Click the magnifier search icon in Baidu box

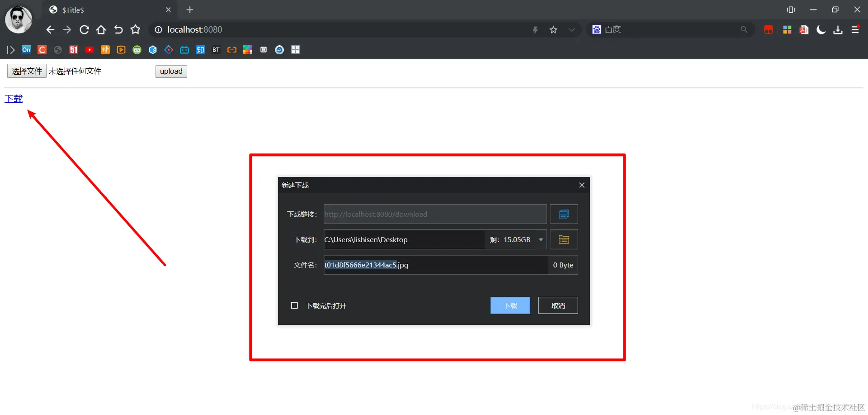click(x=744, y=30)
